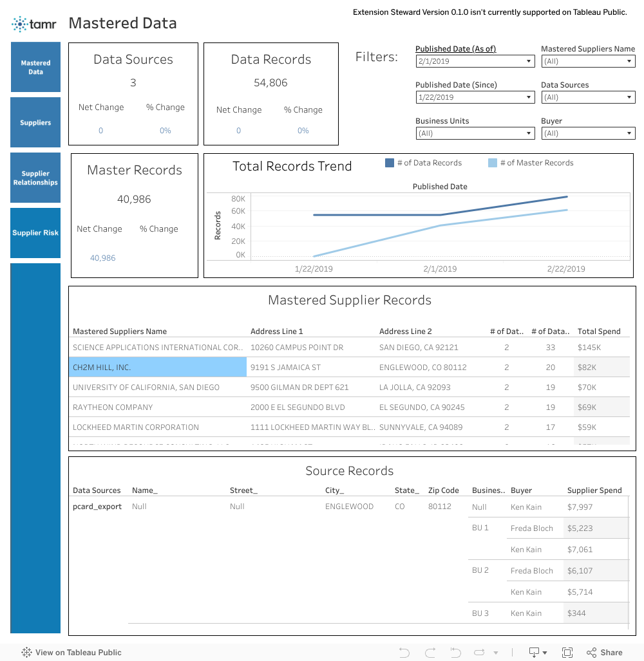Enter full screen with the Fullscreen icon
The height and width of the screenshot is (661, 644).
pos(567,653)
